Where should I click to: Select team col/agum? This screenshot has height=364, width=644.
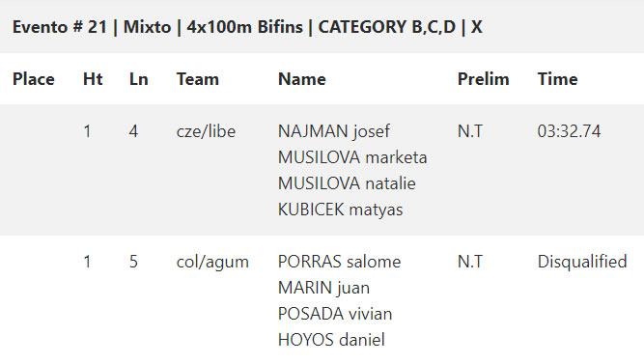[212, 262]
